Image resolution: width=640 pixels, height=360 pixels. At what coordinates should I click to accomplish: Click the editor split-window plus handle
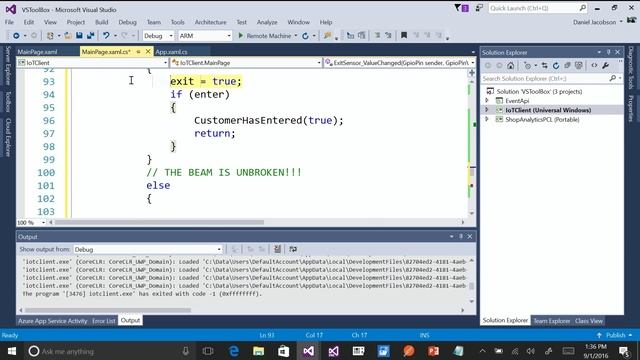[x=472, y=73]
